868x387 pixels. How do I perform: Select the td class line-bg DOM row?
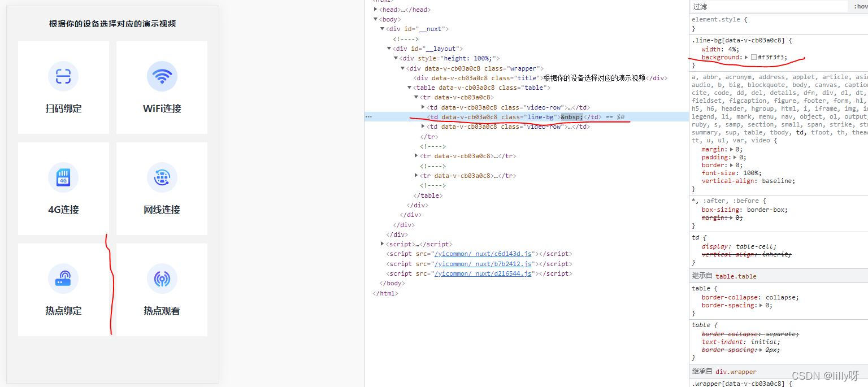pyautogui.click(x=527, y=117)
